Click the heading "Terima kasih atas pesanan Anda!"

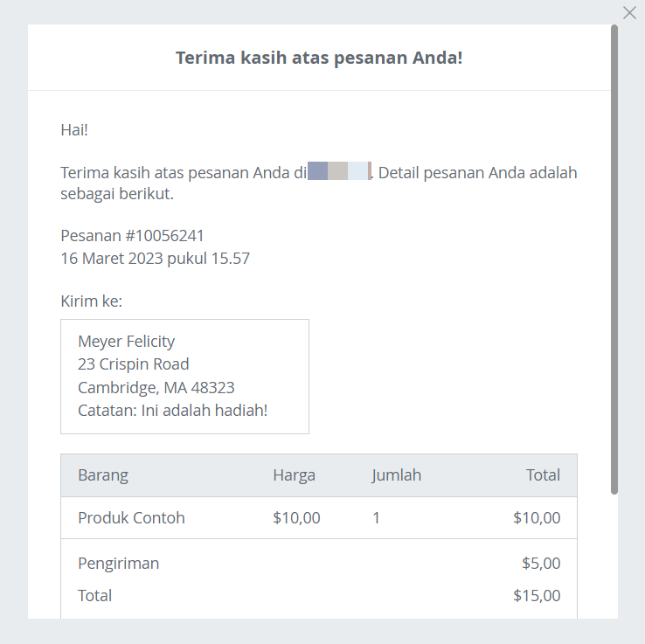click(x=319, y=58)
